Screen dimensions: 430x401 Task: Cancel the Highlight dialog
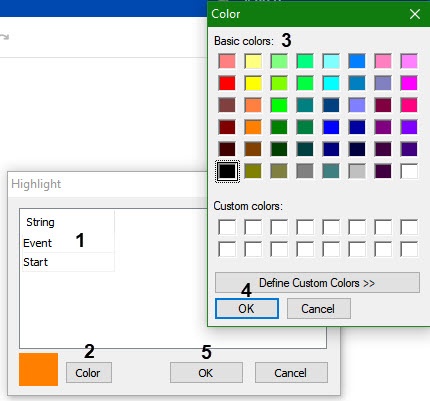[x=291, y=373]
